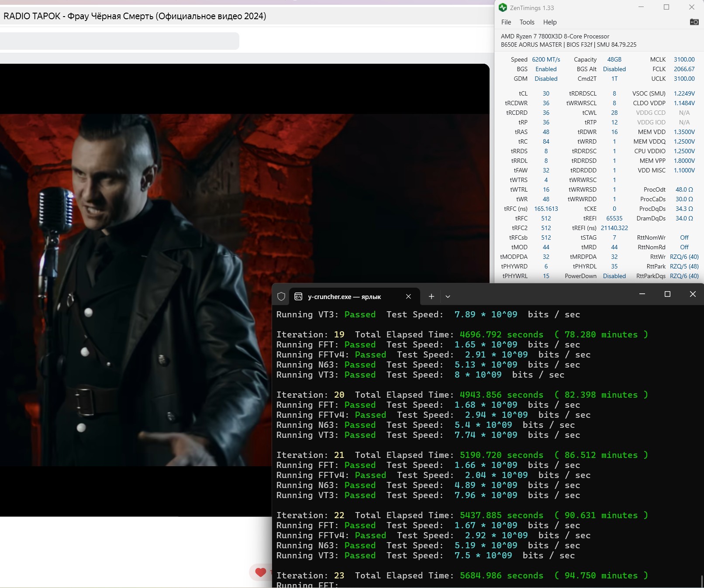
Task: Open the Tools menu in ZenTimings
Action: (527, 22)
